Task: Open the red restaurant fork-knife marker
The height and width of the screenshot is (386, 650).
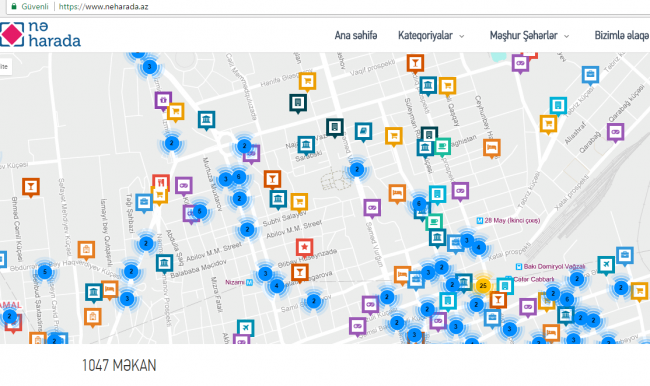Action: 160,182
